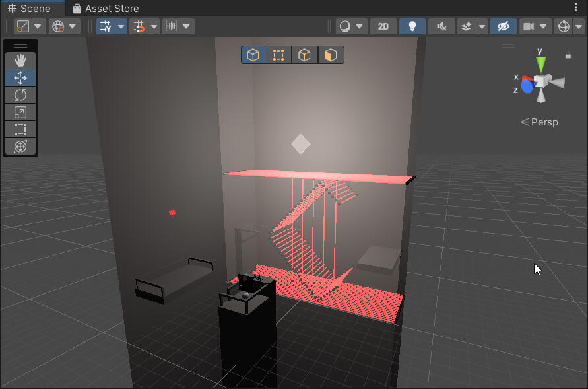This screenshot has height=389, width=588.
Task: Toggle scene lighting bulb
Action: [x=412, y=26]
